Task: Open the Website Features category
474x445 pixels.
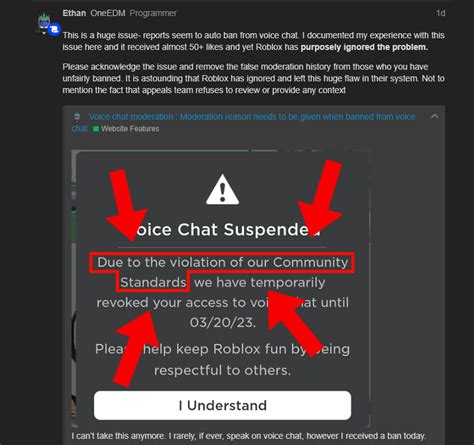Action: click(130, 129)
